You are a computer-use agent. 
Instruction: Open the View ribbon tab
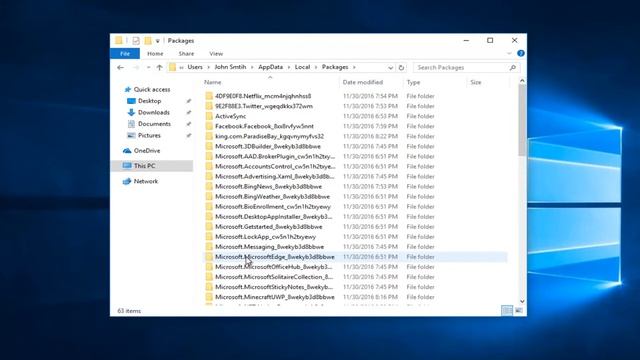coord(216,53)
